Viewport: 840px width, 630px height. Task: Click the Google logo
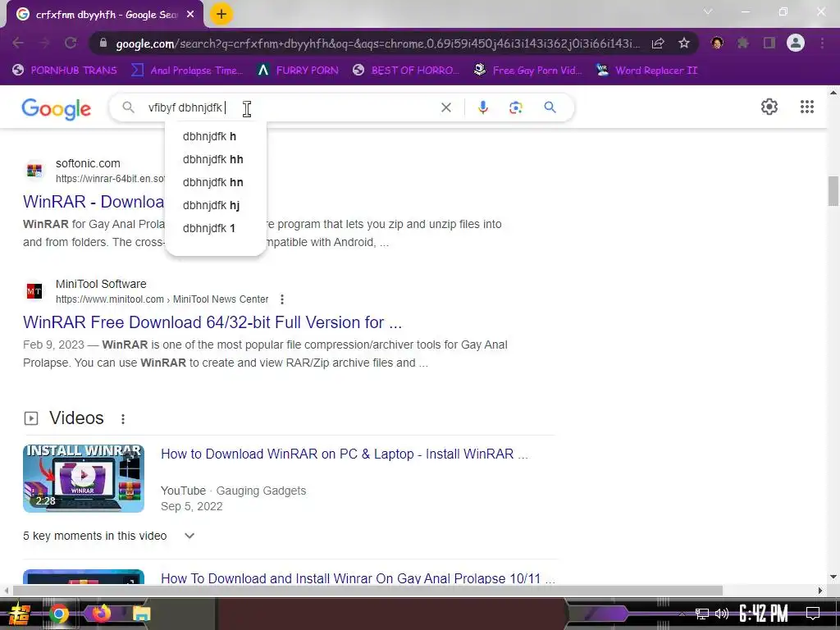click(x=57, y=109)
